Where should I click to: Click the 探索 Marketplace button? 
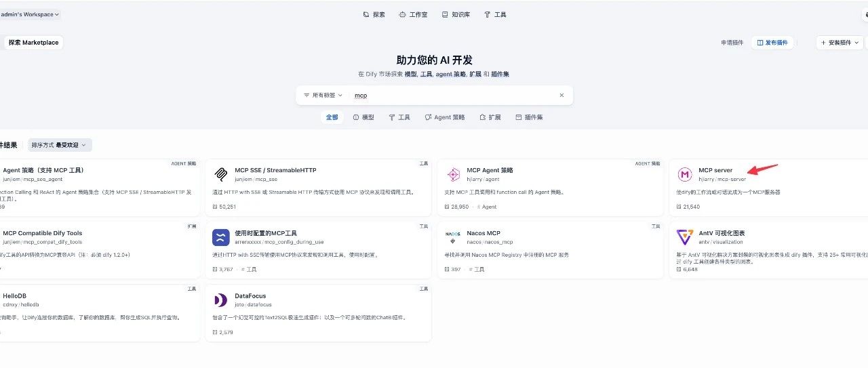[34, 43]
